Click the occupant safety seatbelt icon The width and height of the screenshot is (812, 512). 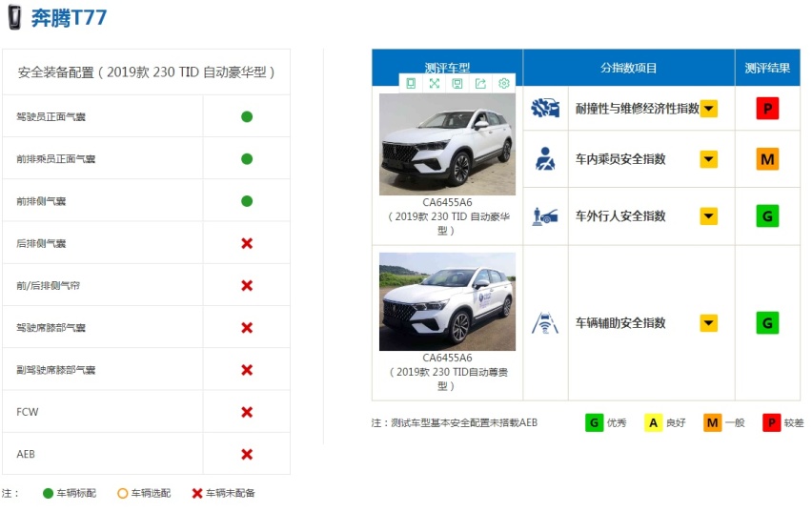click(545, 158)
